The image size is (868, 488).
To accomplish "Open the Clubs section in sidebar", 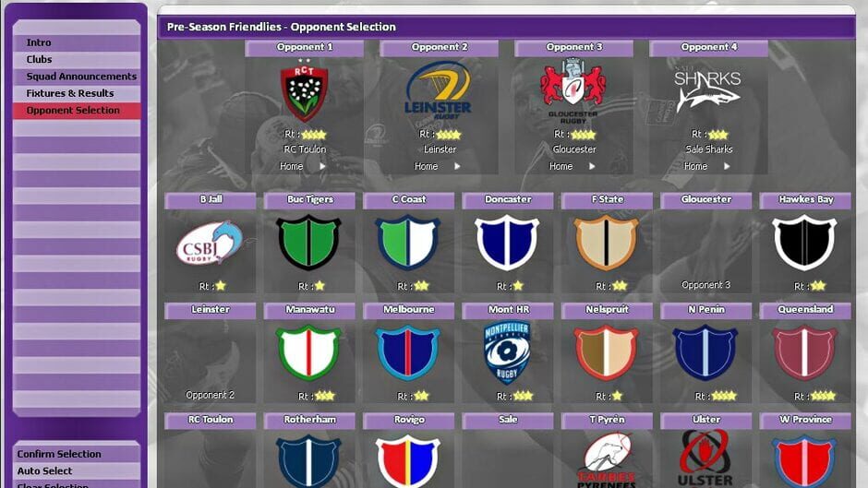I will (x=40, y=60).
